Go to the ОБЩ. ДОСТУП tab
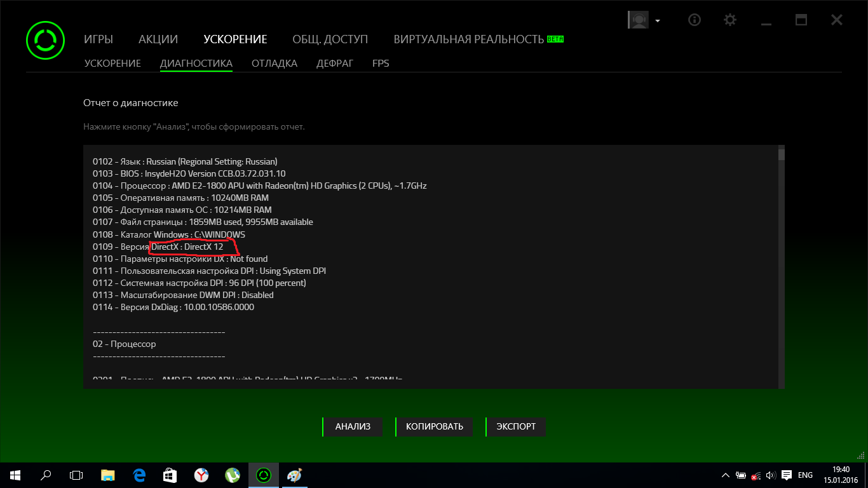This screenshot has height=488, width=868. tap(330, 39)
